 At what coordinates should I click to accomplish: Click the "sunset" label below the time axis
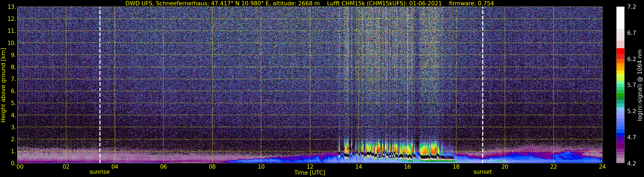[482, 172]
